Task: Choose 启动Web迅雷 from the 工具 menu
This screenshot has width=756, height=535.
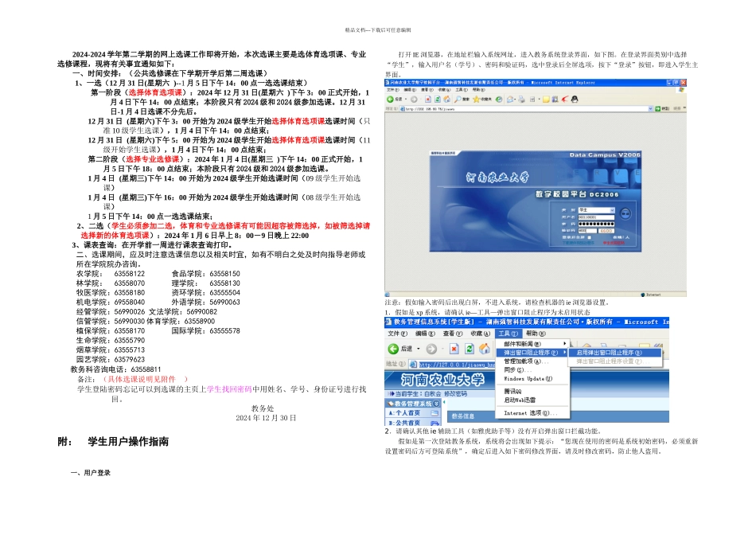Action: pyautogui.click(x=532, y=400)
